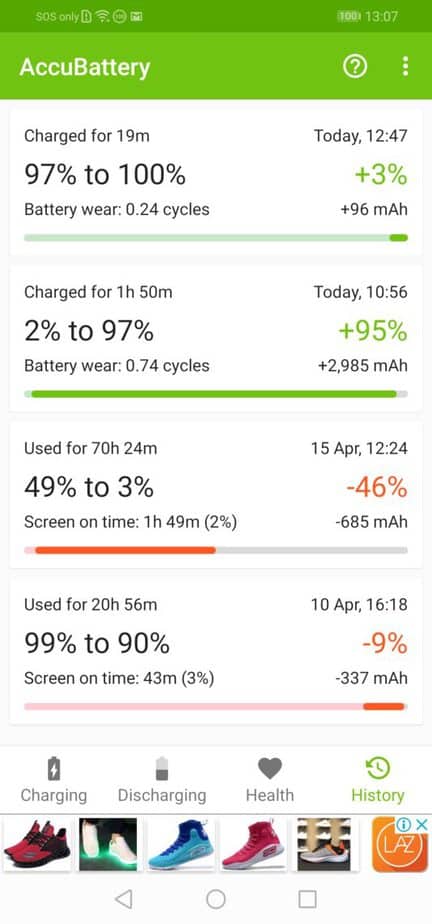Click the green bar of 2% to 97% session
The width and height of the screenshot is (432, 924).
[214, 394]
